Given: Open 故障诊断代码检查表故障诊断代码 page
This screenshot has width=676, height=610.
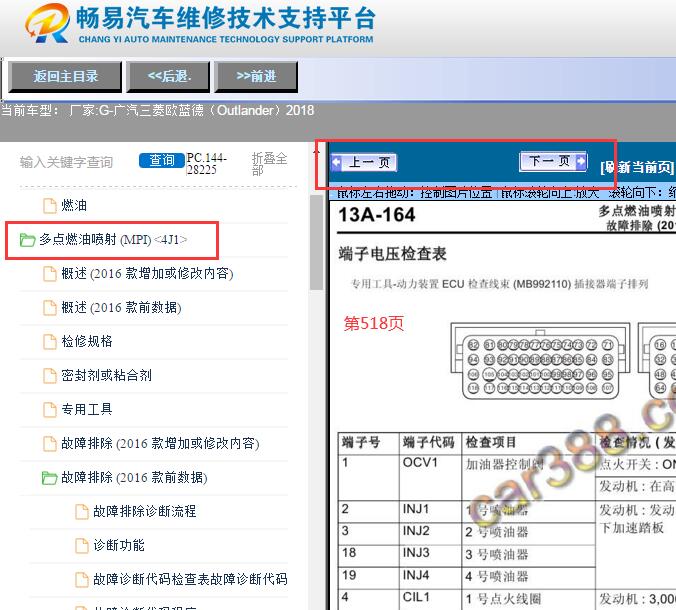Looking at the screenshot, I should click(x=190, y=579).
